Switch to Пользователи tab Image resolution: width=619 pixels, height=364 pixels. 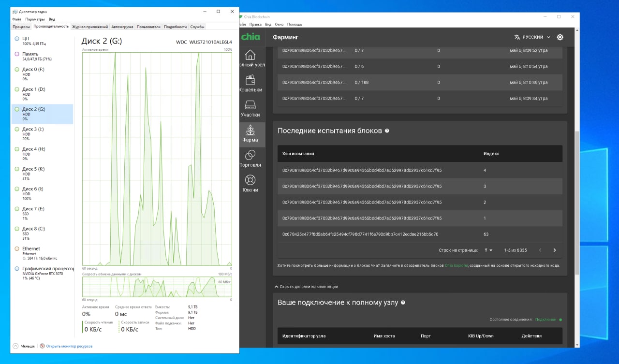[148, 27]
